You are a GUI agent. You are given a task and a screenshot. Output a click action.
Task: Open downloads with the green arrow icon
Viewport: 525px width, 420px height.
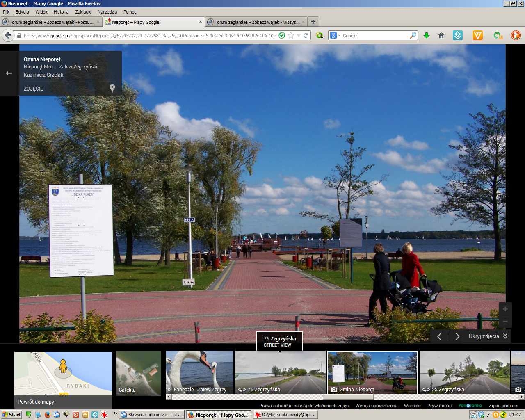point(427,36)
